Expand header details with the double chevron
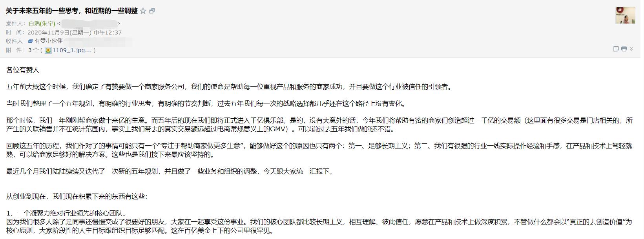The image size is (644, 239). pyautogui.click(x=631, y=49)
